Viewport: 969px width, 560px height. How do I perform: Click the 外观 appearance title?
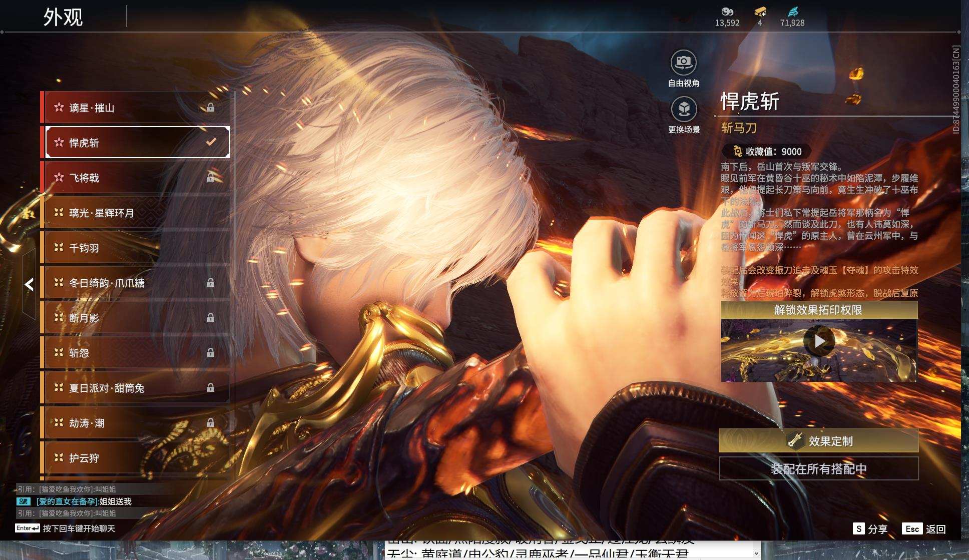tap(63, 17)
